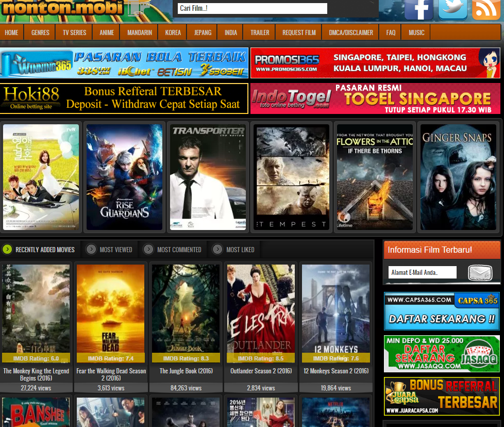Open the JuaraCapsa Bonus Referral banner
Viewport: 504px width, 427px height.
click(442, 396)
